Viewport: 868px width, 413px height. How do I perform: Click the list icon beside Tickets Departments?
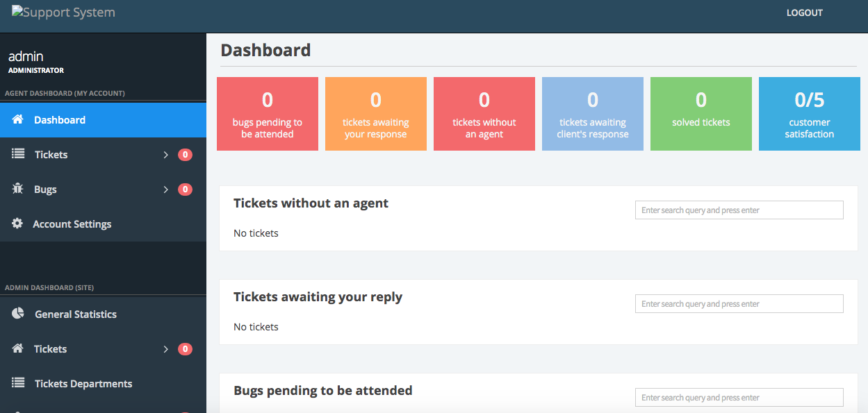19,383
